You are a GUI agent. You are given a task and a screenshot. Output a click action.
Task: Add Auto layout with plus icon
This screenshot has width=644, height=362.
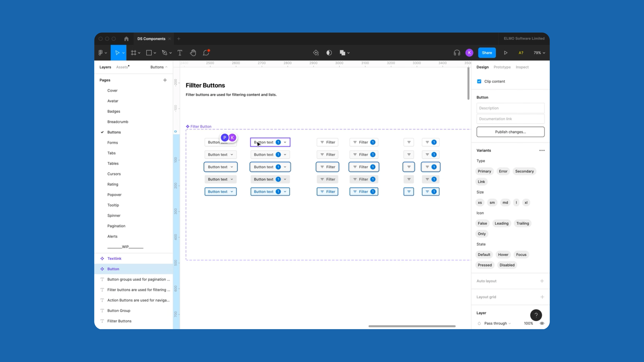point(542,281)
